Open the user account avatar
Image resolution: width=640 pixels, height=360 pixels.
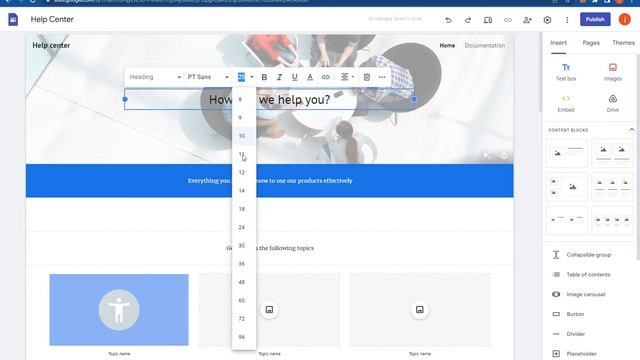(x=624, y=19)
